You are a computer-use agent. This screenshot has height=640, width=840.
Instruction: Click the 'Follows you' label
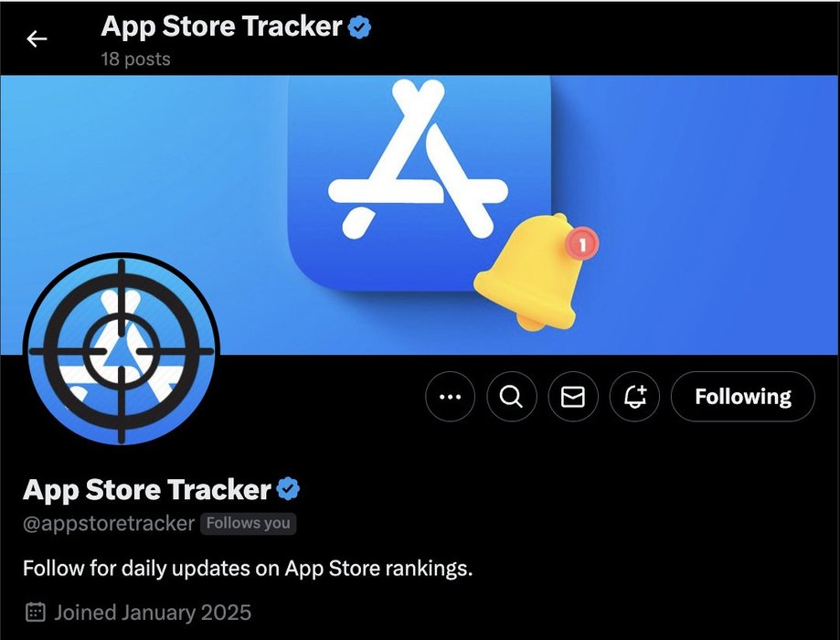(248, 524)
